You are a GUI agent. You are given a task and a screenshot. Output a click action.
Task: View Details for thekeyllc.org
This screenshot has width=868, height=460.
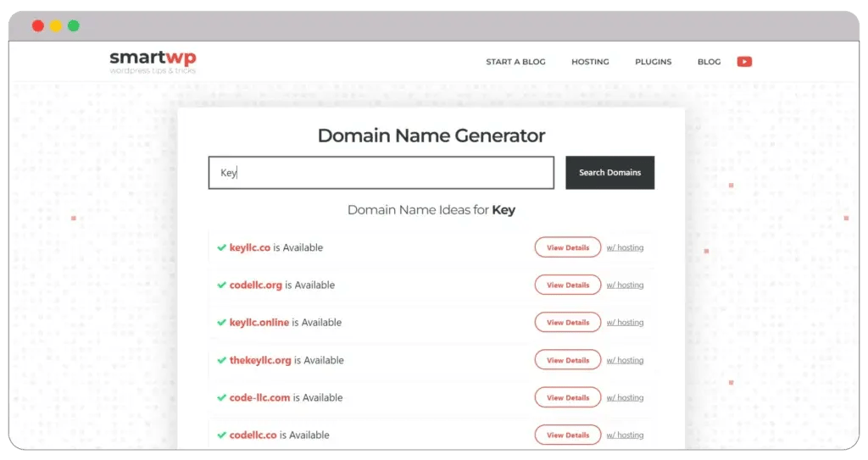[567, 360]
